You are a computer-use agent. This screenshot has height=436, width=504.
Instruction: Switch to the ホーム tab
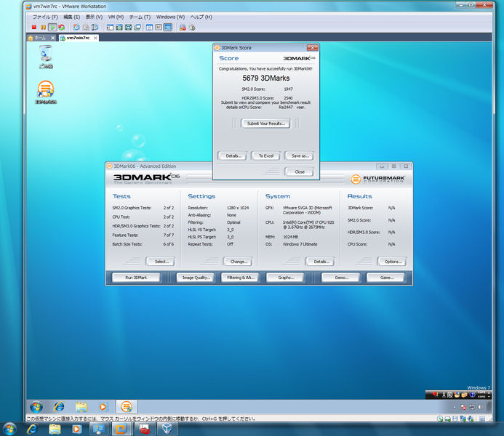(39, 38)
